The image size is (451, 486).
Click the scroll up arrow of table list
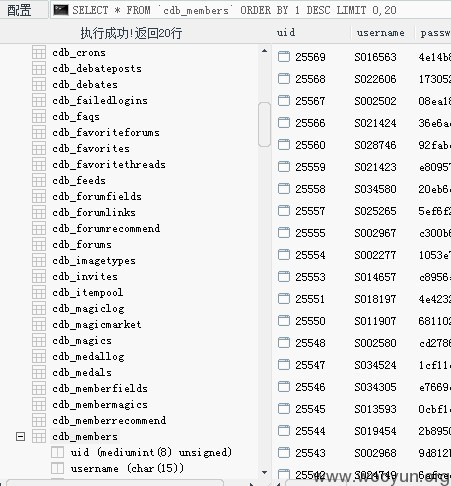click(264, 51)
